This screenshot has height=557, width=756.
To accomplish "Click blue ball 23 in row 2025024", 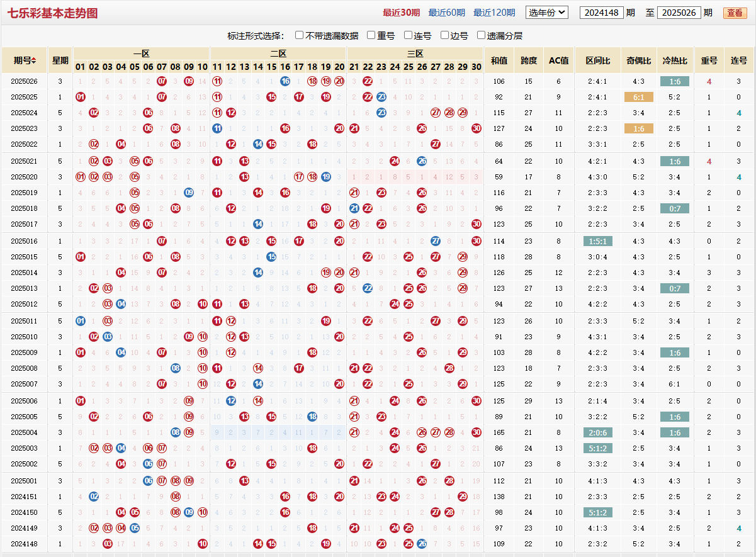I will click(381, 113).
